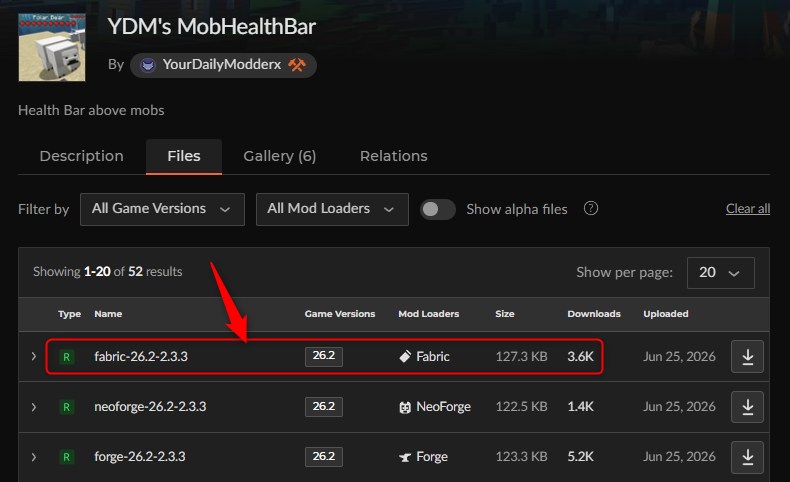This screenshot has height=482, width=790.
Task: Click the neoforge row Jun 25, 2026 date
Action: 679,406
